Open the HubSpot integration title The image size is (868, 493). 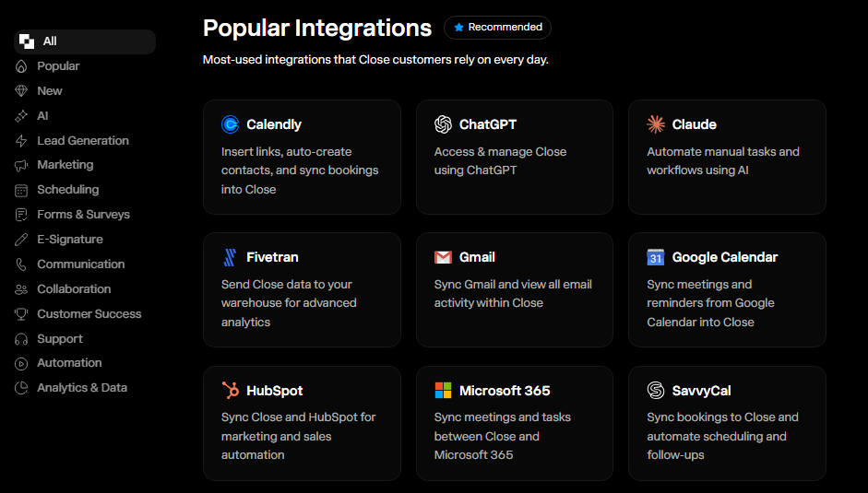point(275,391)
